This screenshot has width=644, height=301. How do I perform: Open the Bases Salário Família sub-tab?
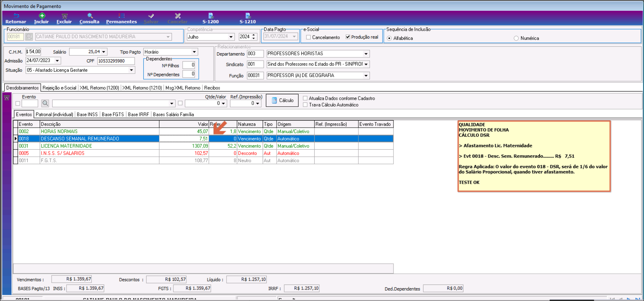click(x=173, y=114)
